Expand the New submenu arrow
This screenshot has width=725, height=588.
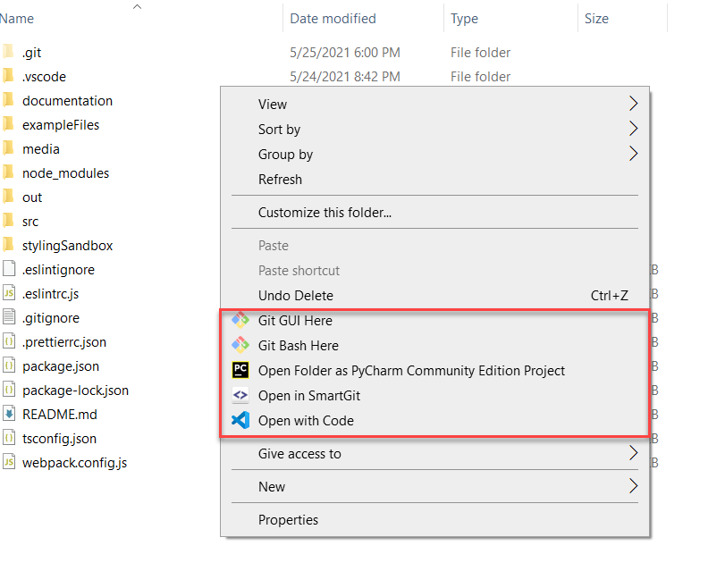634,487
